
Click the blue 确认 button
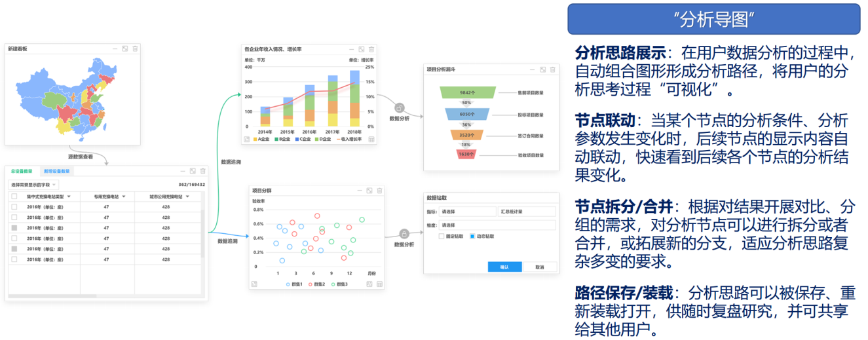[x=504, y=267]
